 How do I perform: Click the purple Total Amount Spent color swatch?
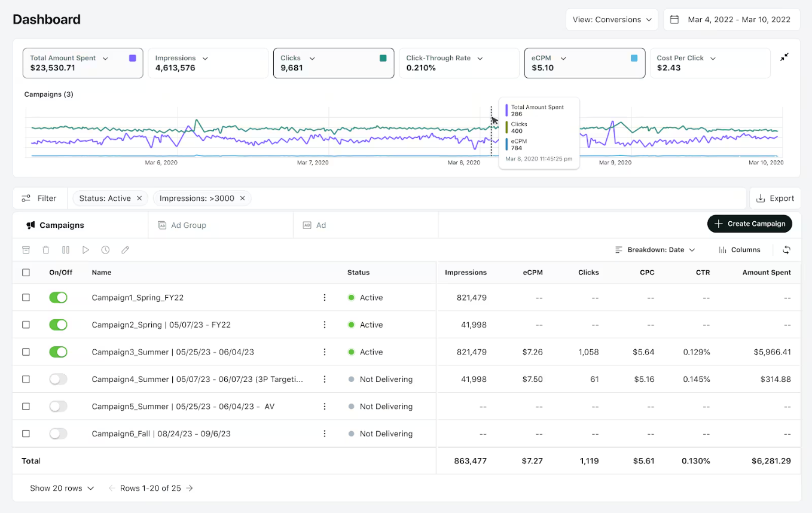tap(133, 58)
